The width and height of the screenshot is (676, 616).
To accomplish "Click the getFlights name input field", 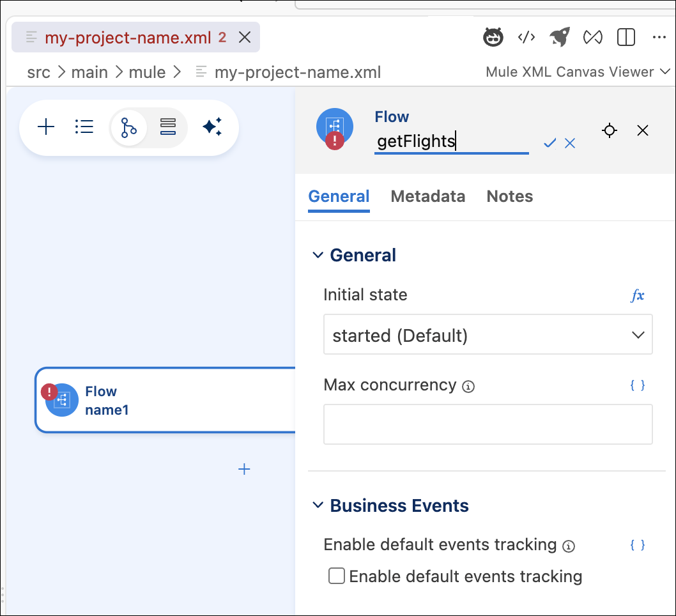I will [451, 141].
